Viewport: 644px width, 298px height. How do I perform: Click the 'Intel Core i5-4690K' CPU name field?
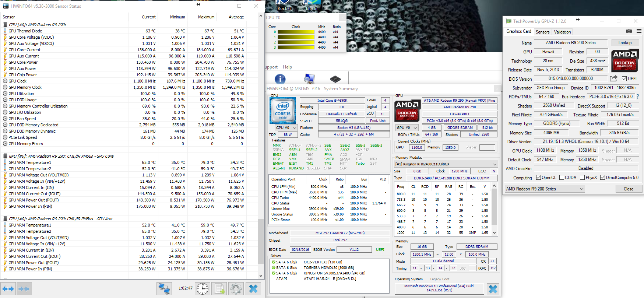332,100
